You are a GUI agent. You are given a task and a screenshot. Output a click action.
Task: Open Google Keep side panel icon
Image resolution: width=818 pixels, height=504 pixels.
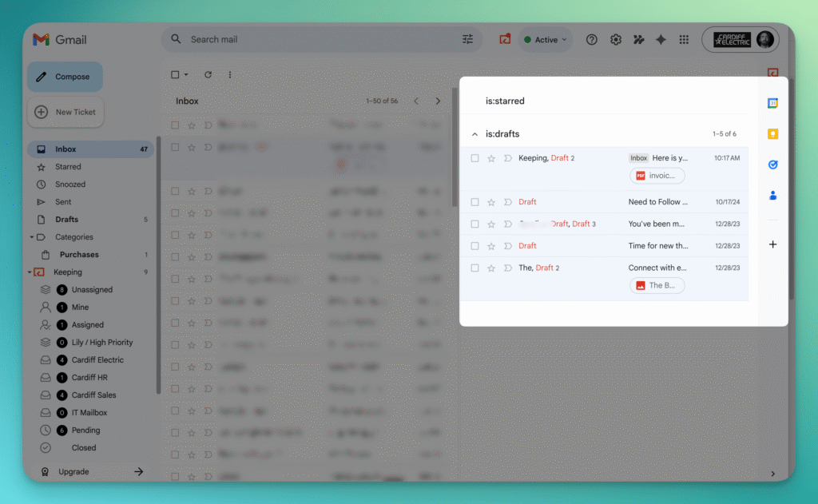click(x=772, y=134)
